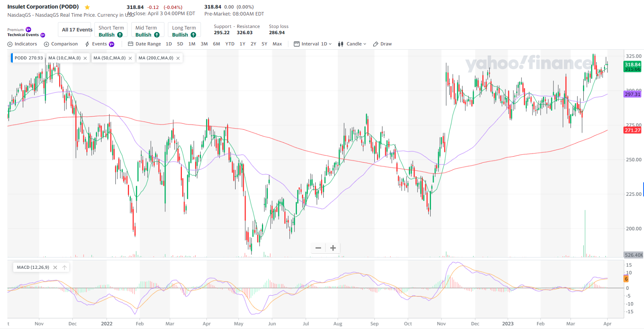Click the Insulet Corporation (PODD) title
Viewport: 644px width, 329px height.
(x=43, y=7)
